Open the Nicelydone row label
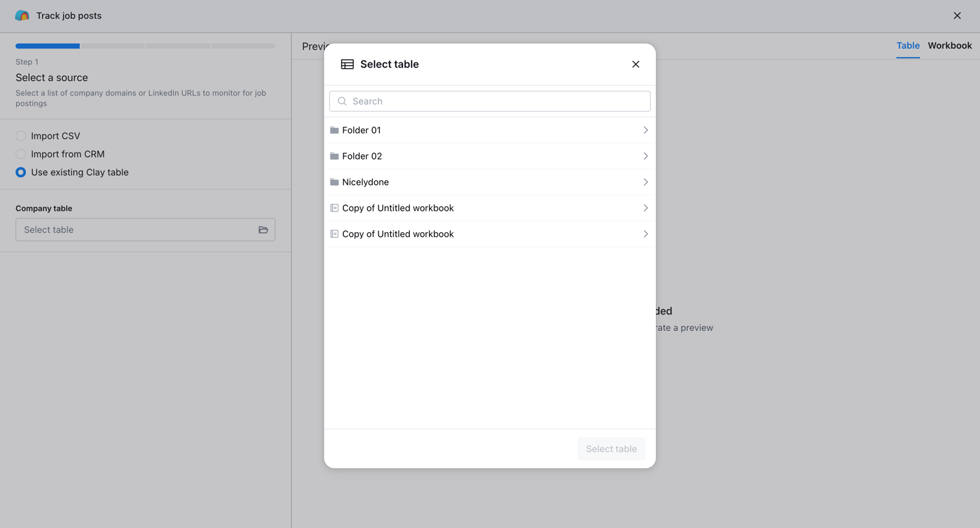The height and width of the screenshot is (528, 980). pos(366,182)
